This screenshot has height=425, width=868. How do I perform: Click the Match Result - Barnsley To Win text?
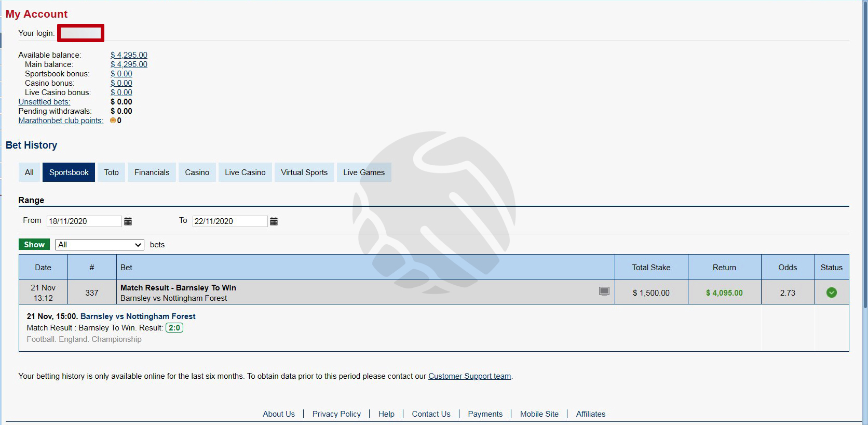tap(178, 288)
